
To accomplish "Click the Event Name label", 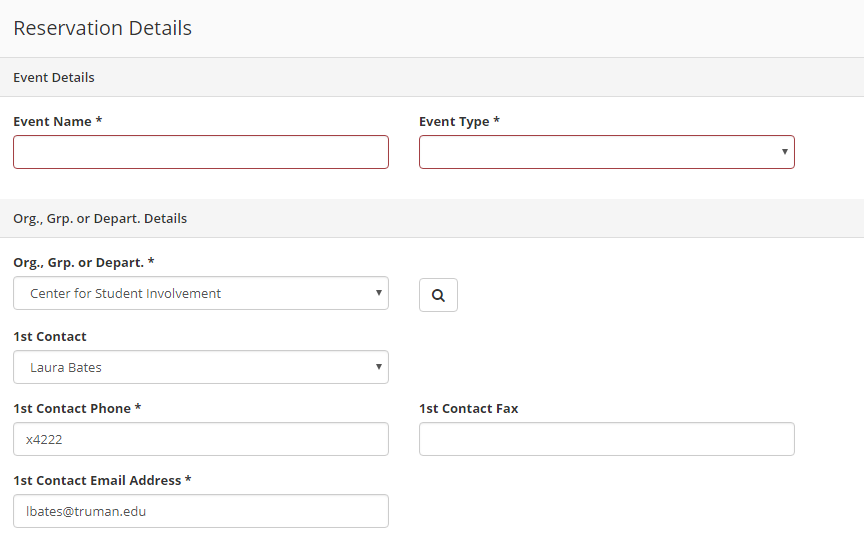I will tap(57, 121).
